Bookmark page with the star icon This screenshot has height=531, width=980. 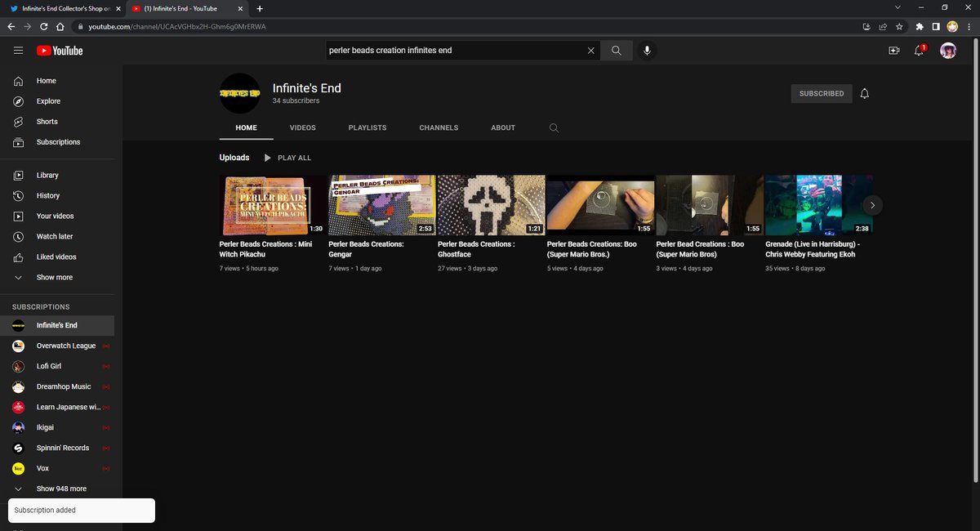click(x=899, y=26)
